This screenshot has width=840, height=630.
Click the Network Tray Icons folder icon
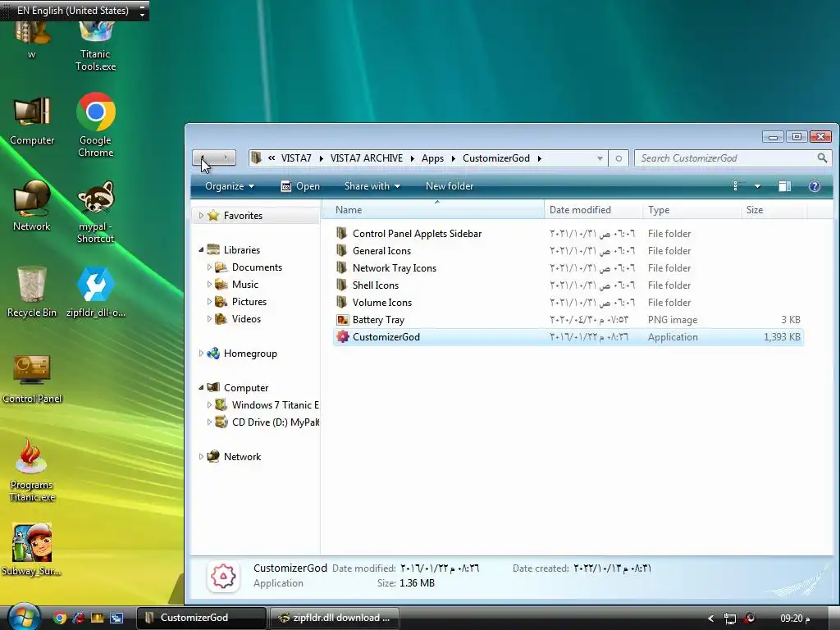342,268
